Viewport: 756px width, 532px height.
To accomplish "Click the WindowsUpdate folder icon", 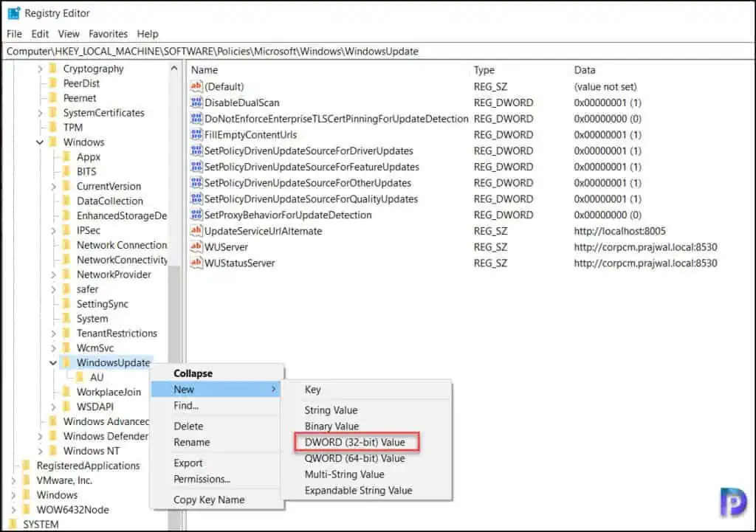I will (x=67, y=362).
